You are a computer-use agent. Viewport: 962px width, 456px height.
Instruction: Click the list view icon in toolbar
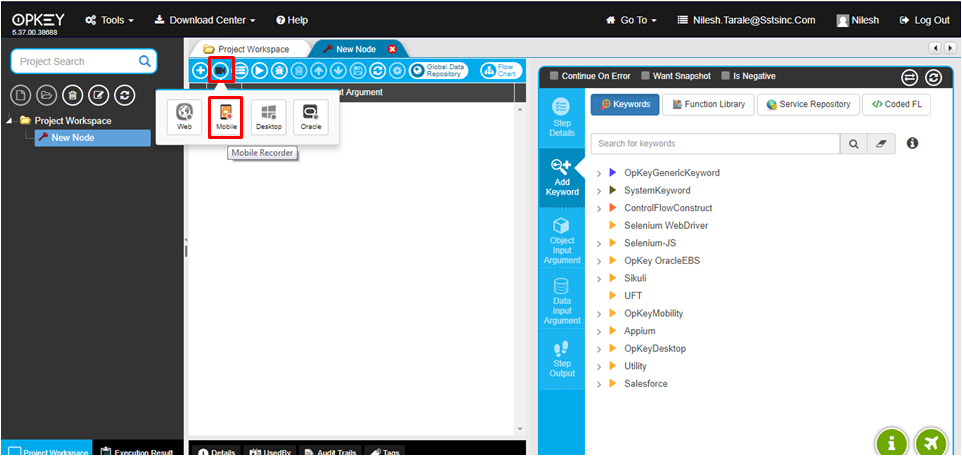[240, 71]
